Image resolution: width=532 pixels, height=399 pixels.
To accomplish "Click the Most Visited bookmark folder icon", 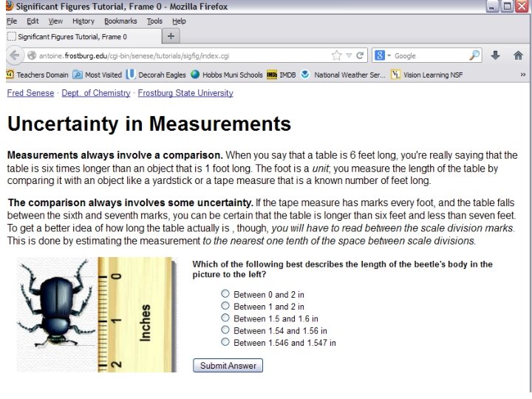I will tap(78, 75).
